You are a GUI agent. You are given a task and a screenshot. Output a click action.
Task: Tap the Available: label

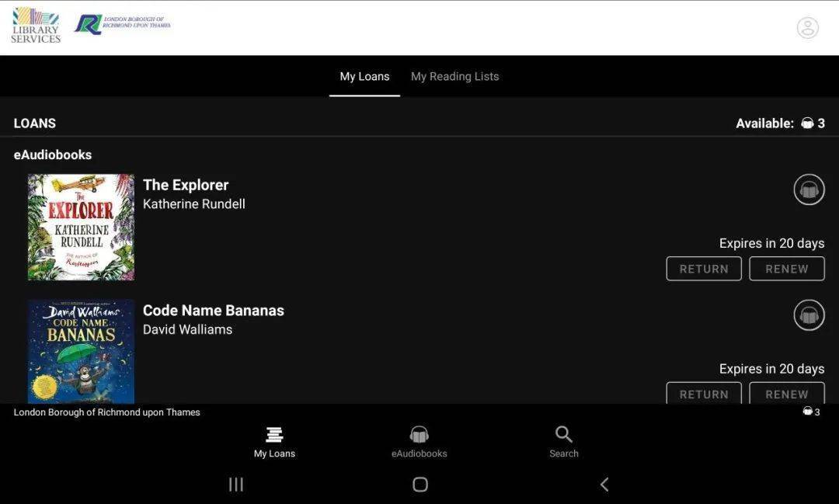764,123
